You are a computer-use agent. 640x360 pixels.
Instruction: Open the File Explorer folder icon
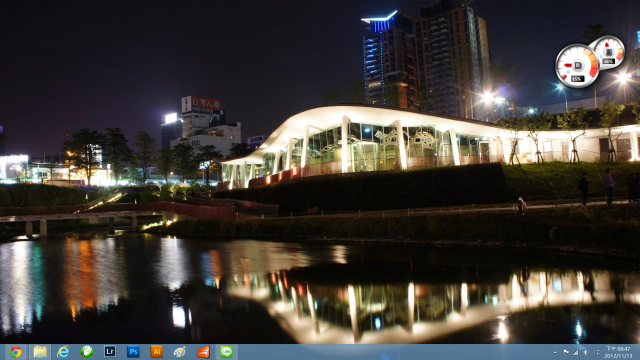(x=40, y=352)
